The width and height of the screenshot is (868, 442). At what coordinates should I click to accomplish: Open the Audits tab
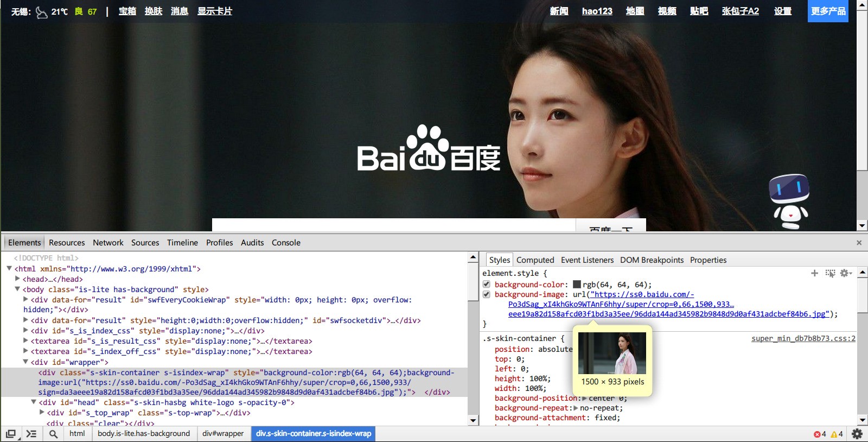[x=252, y=243]
